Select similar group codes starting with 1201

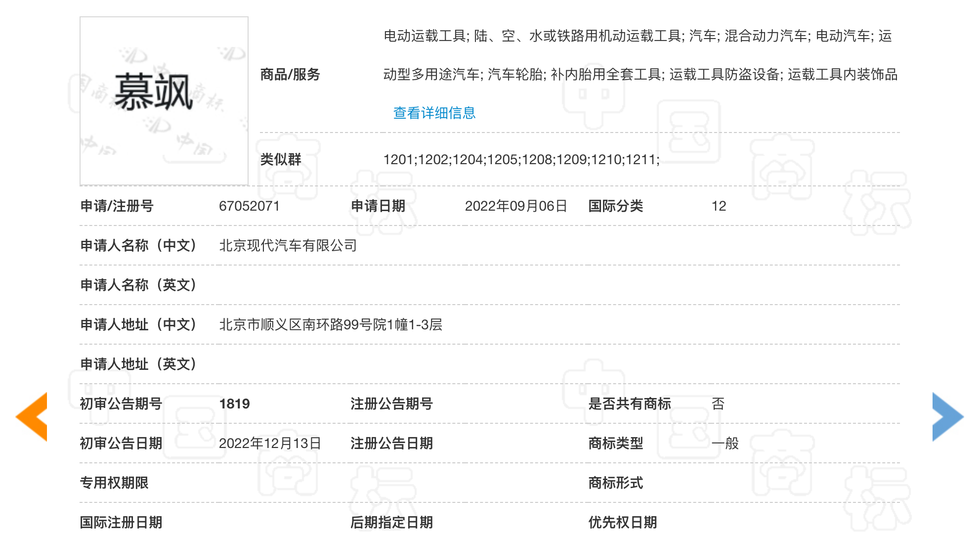coord(521,159)
